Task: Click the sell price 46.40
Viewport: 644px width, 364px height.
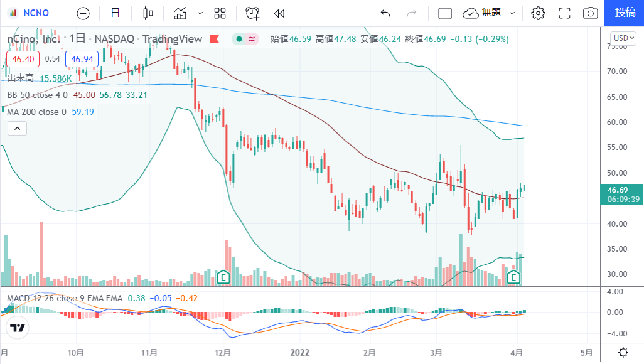Action: pyautogui.click(x=23, y=59)
